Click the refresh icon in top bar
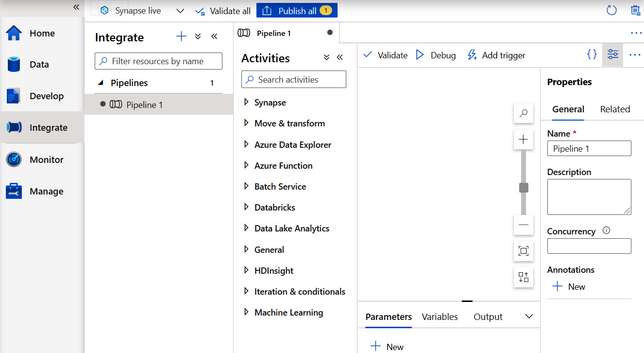Screen dimensions: 644x353 (611, 10)
